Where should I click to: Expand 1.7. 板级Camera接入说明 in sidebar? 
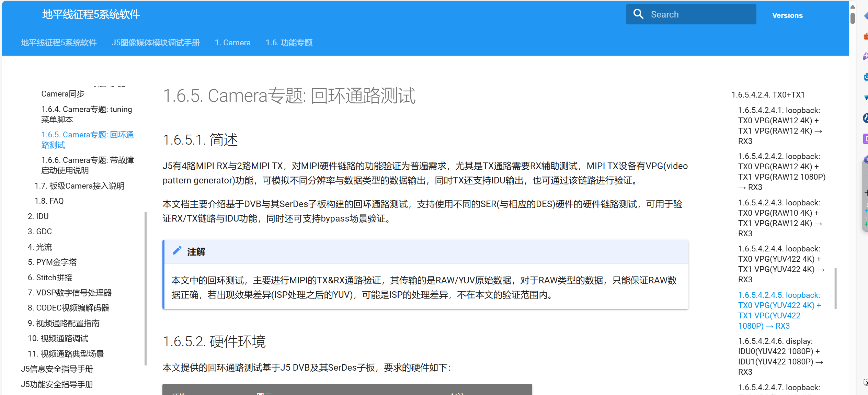[x=79, y=186]
